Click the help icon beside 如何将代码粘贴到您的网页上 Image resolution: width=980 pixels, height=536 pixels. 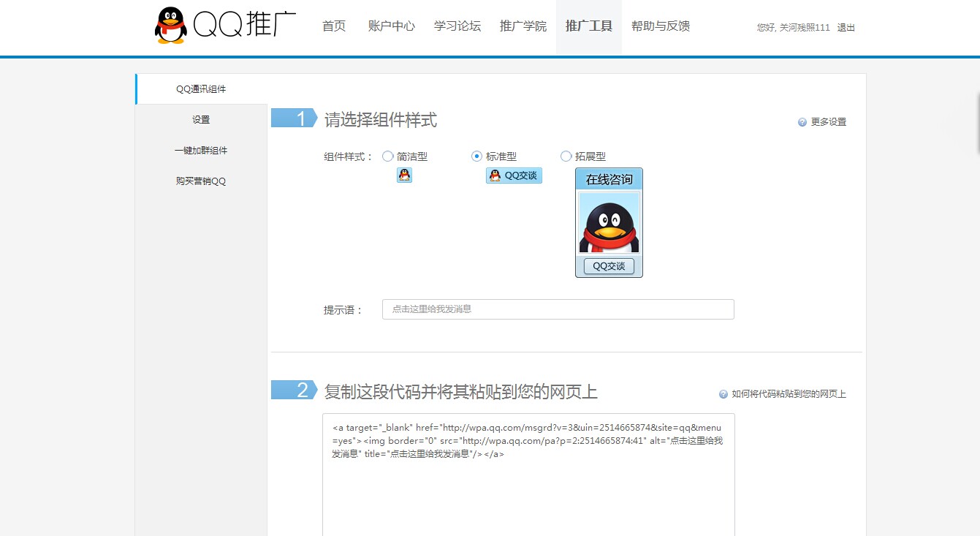coord(723,394)
